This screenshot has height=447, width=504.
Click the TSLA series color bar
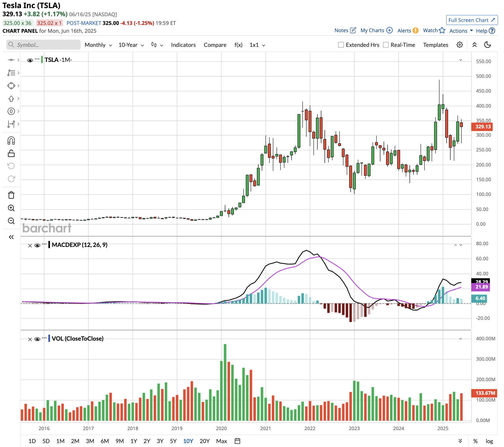[42, 60]
